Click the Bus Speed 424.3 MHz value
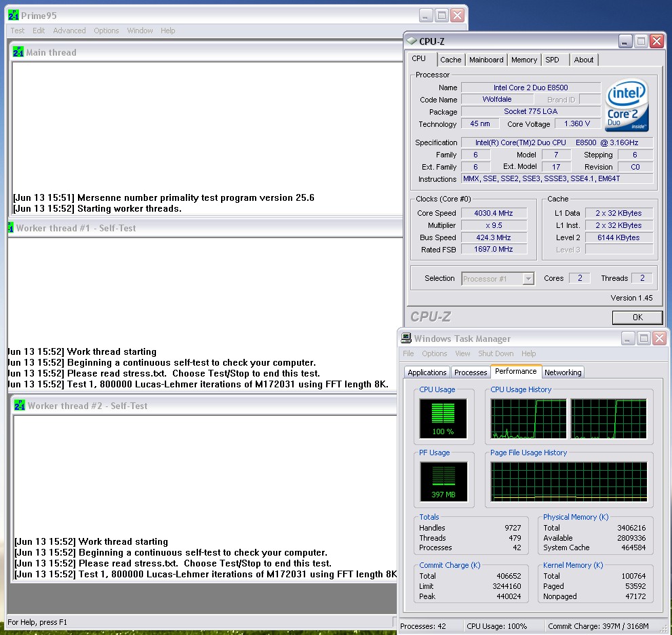 point(494,237)
